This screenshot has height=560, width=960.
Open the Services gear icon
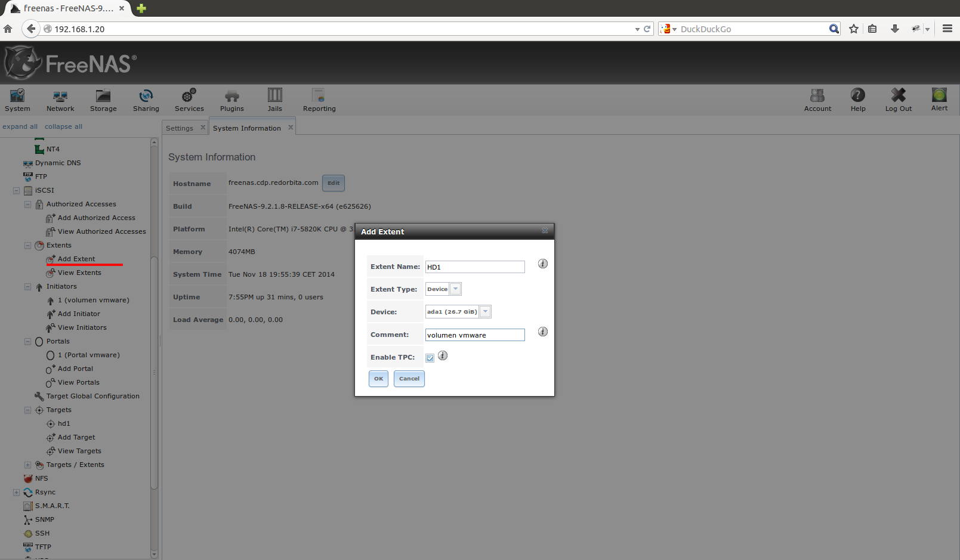(189, 96)
